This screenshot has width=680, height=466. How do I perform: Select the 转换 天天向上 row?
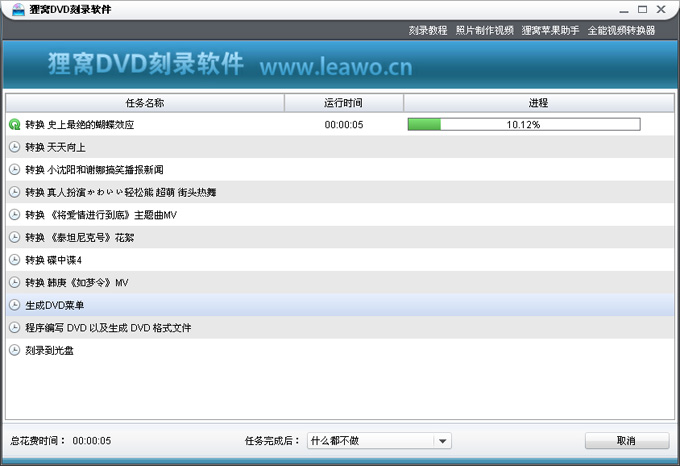(x=340, y=147)
